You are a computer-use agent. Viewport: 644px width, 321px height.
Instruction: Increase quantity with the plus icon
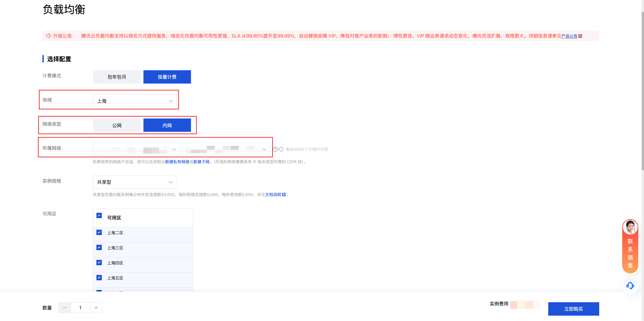pos(96,307)
